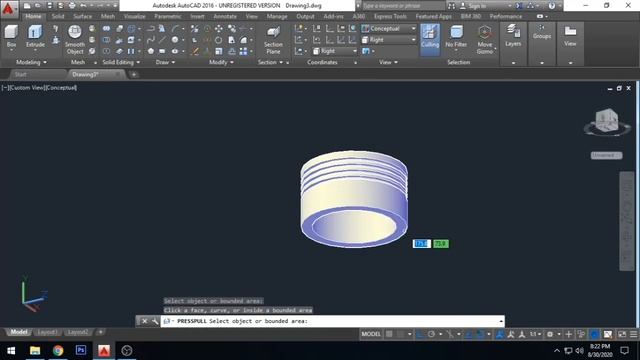This screenshot has height=360, width=640.
Task: Open File Explorer from the taskbar
Action: pyautogui.click(x=35, y=350)
